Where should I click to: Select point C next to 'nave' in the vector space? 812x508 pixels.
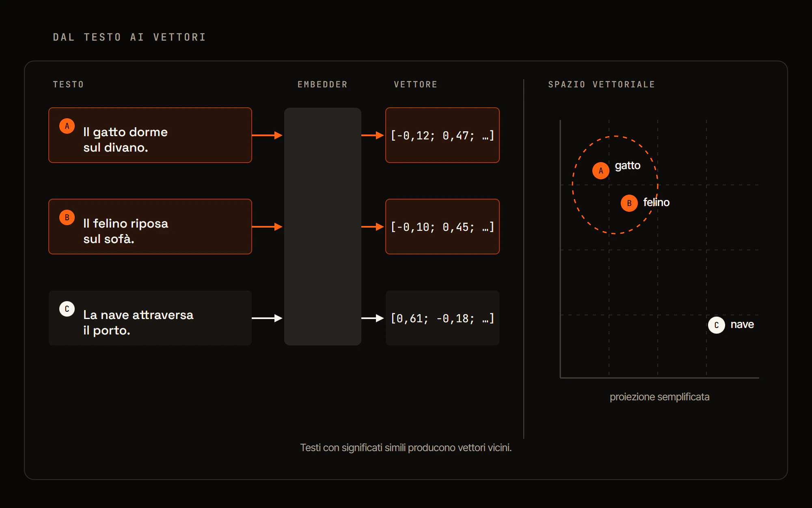coord(717,325)
